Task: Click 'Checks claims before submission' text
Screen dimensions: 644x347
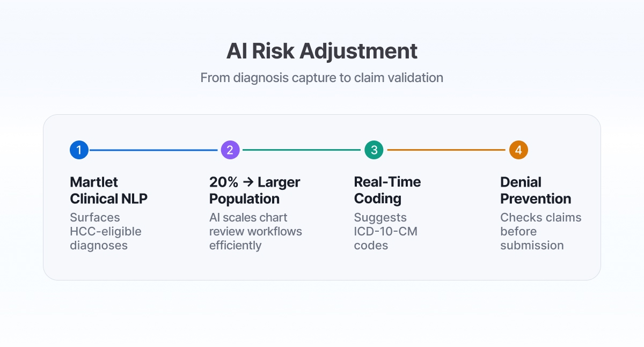Action: click(541, 232)
